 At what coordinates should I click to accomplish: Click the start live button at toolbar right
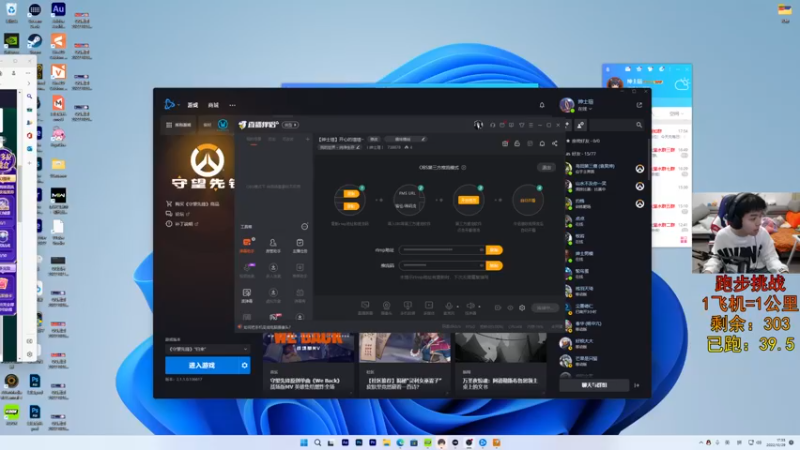tap(545, 308)
